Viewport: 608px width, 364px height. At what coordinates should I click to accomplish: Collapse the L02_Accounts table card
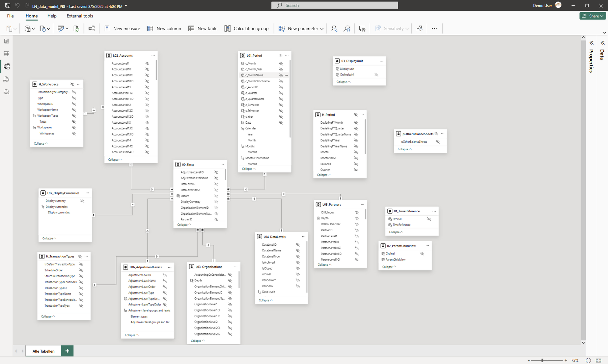click(114, 159)
